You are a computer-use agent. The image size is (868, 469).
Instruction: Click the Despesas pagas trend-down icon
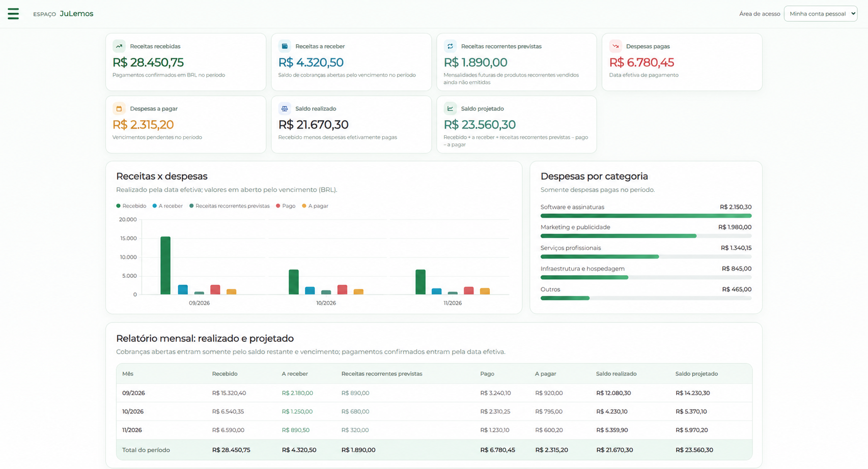(615, 46)
